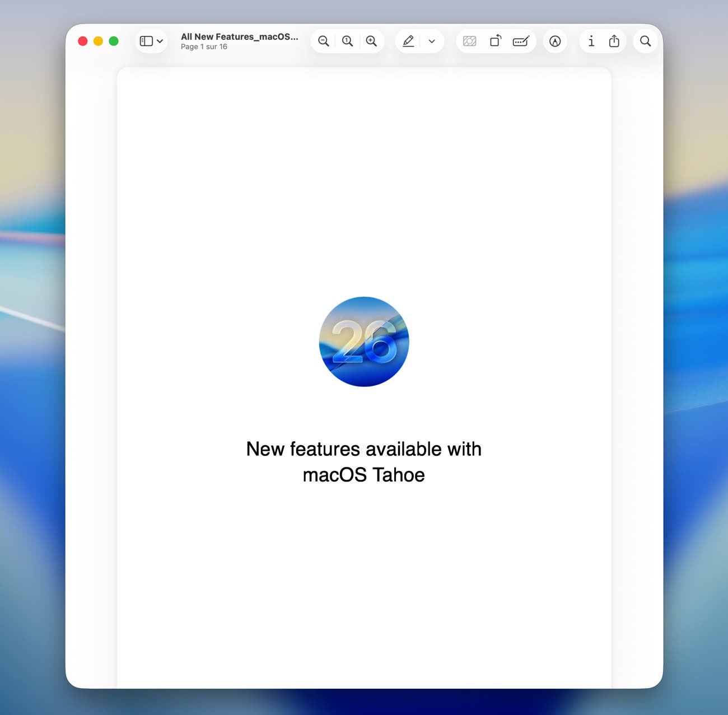Screen dimensions: 728x715
Task: Reset view with the actual size icon
Action: click(x=347, y=41)
